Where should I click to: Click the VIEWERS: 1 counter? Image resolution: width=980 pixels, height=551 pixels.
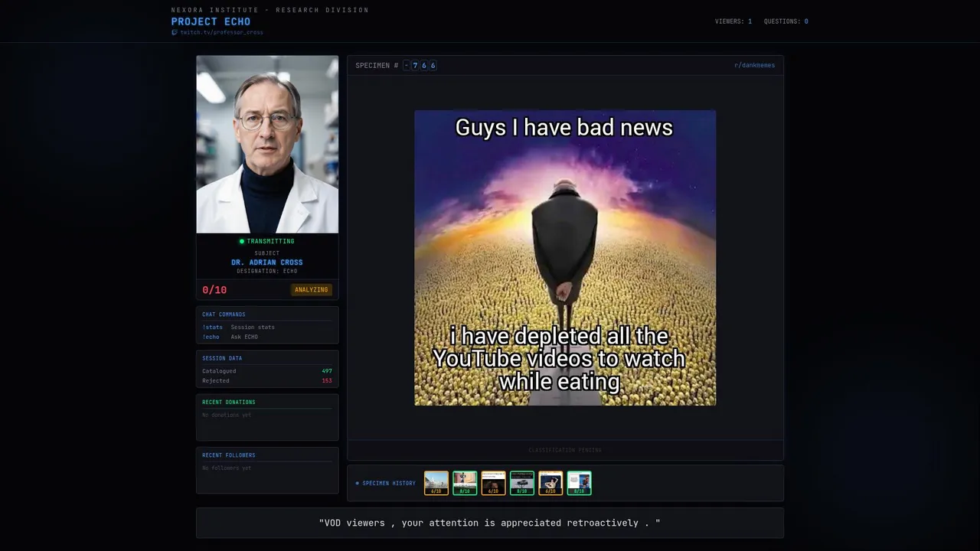click(x=733, y=21)
